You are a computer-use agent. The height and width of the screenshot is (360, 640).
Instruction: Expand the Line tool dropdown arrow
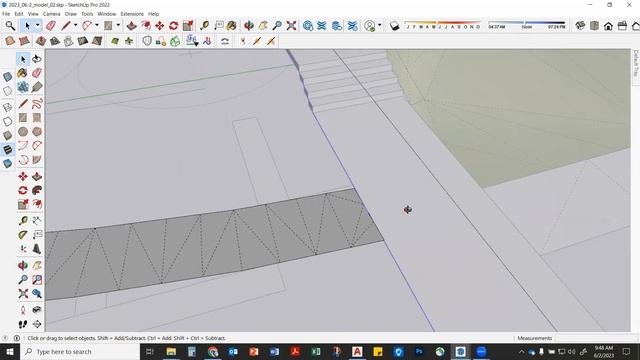coord(76,26)
